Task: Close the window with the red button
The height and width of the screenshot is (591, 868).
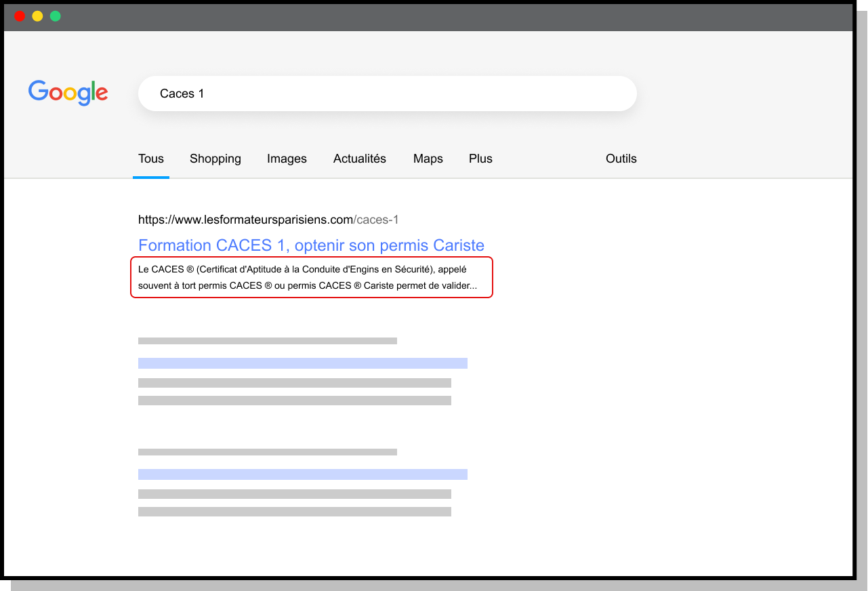Action: pyautogui.click(x=20, y=16)
